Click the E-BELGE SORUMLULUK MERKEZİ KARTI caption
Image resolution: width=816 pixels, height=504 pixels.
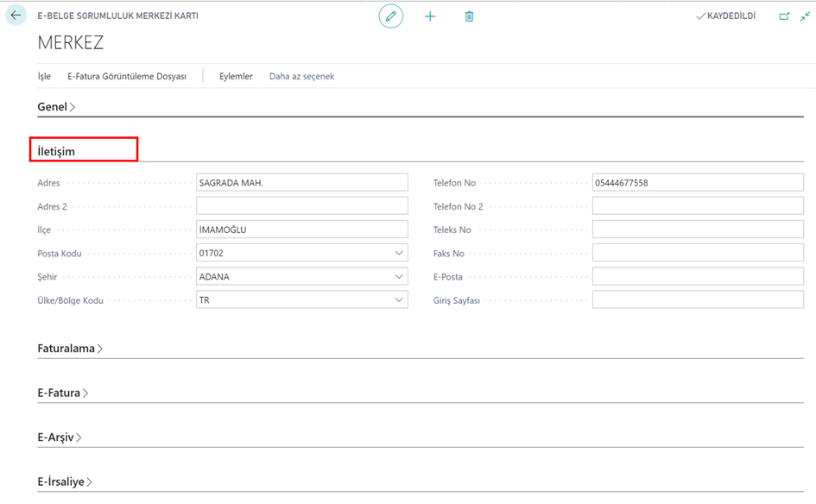click(x=117, y=16)
